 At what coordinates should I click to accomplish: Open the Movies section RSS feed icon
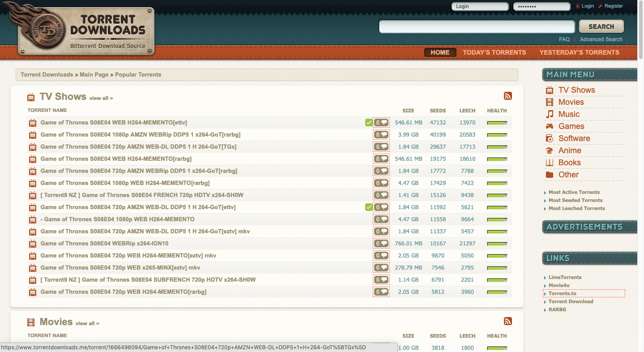click(x=508, y=321)
